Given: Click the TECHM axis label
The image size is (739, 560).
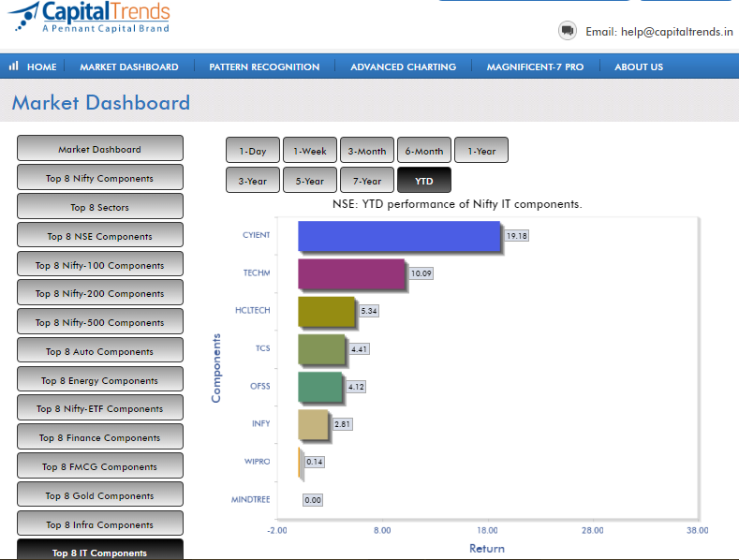Looking at the screenshot, I should click(257, 273).
